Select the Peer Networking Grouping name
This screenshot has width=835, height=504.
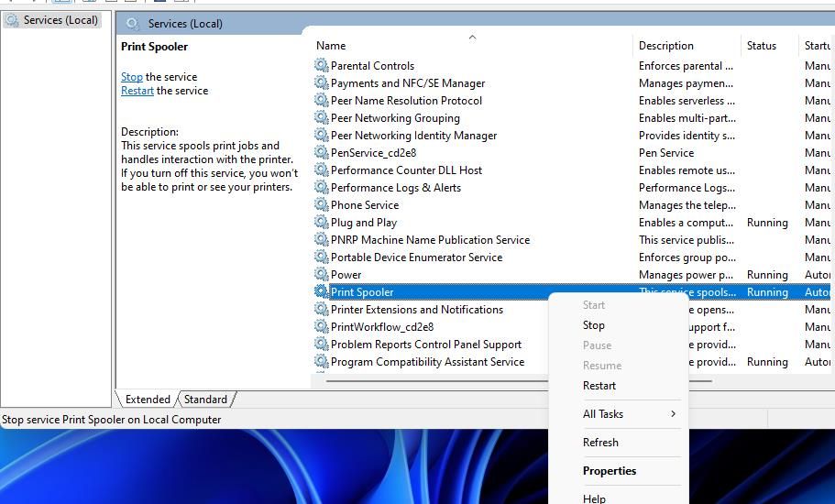(x=395, y=118)
